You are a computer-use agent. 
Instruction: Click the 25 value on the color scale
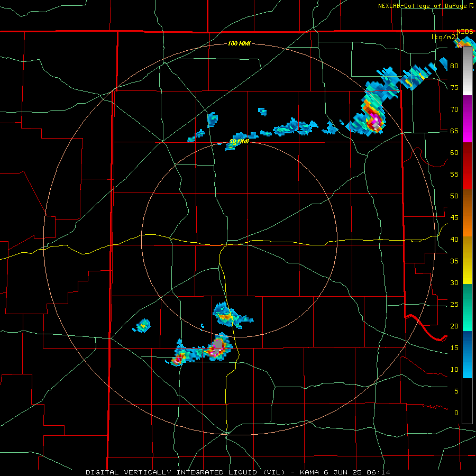click(x=454, y=305)
